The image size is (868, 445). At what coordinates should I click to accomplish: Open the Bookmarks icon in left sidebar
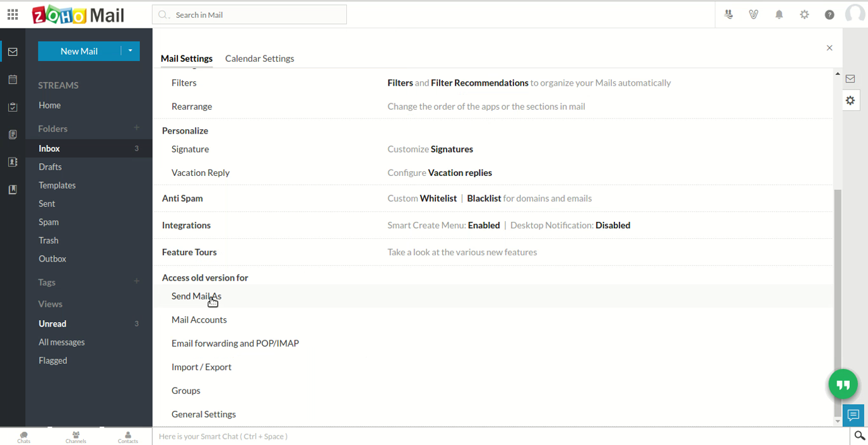pyautogui.click(x=13, y=189)
